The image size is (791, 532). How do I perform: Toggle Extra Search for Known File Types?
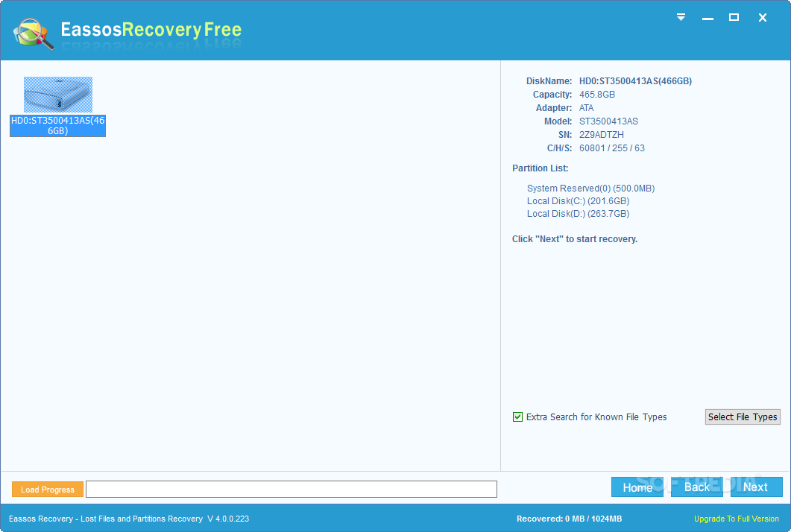coord(517,417)
